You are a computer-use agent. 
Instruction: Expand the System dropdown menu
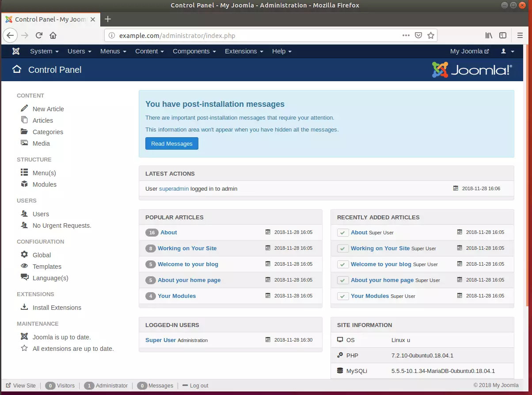(x=44, y=51)
